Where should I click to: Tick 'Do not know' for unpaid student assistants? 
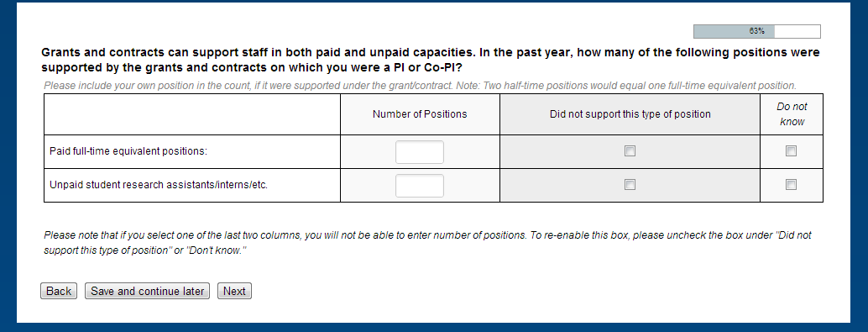791,185
